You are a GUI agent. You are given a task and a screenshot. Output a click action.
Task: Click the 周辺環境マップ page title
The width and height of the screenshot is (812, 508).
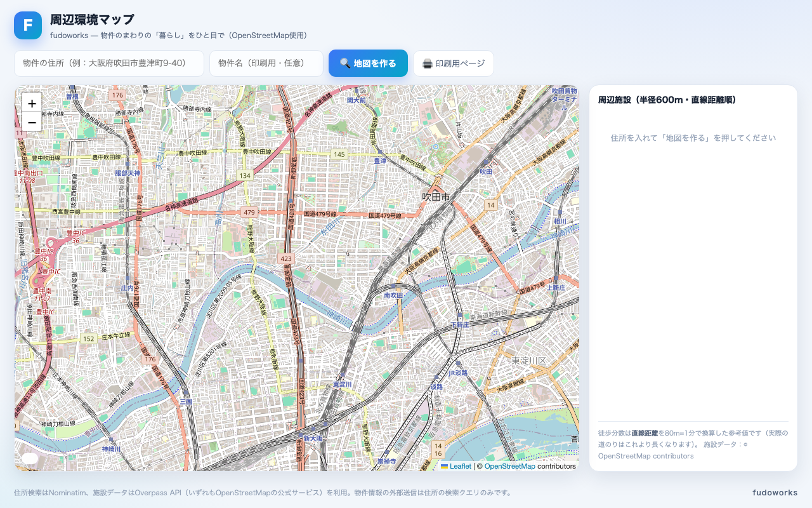click(92, 20)
